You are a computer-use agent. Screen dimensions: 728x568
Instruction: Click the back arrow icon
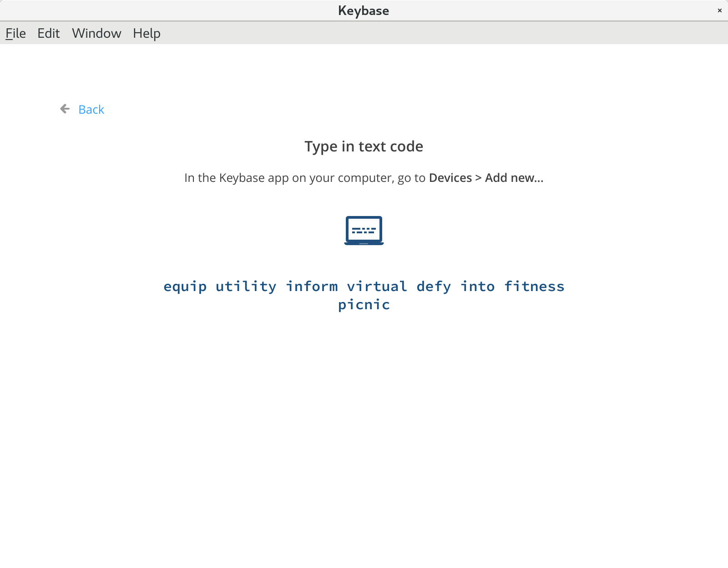[65, 109]
